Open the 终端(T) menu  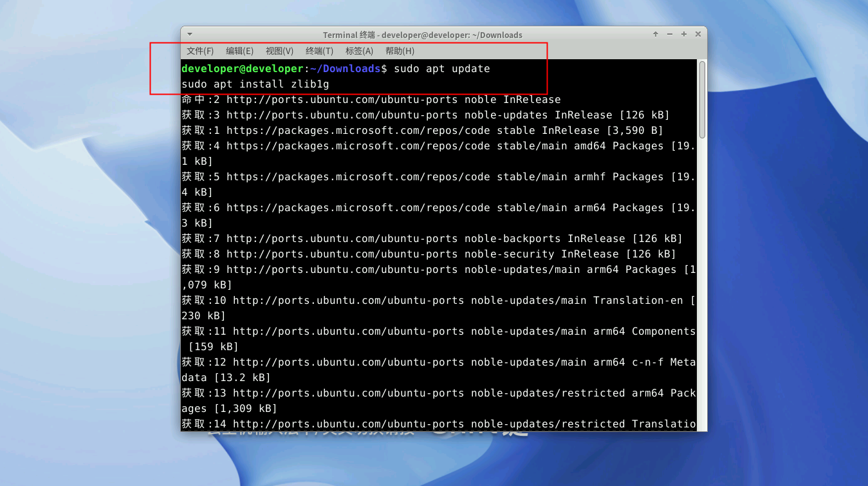click(x=319, y=51)
